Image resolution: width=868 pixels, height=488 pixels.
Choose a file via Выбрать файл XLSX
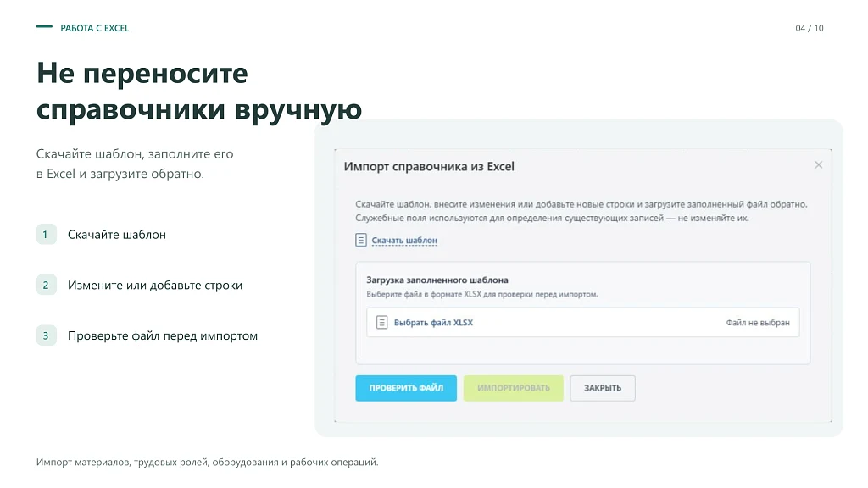(433, 323)
